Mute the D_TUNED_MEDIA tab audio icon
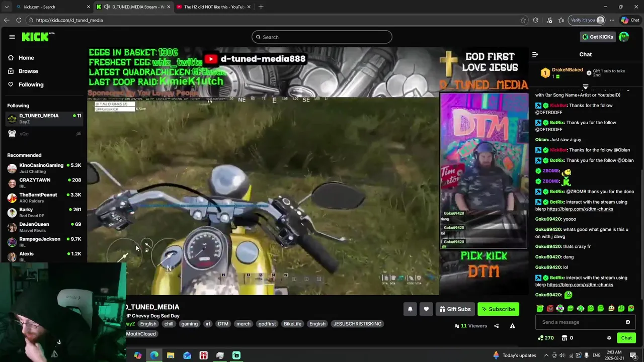The height and width of the screenshot is (362, 644). (107, 7)
